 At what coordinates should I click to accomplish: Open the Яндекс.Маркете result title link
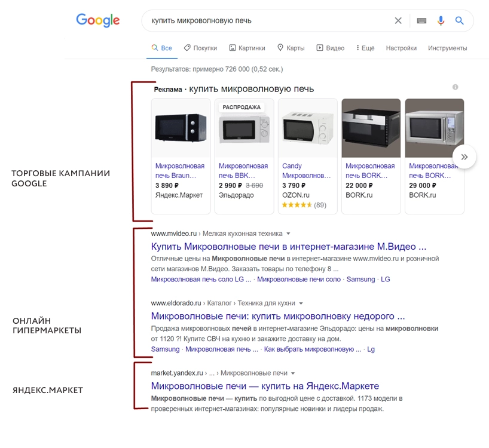pyautogui.click(x=265, y=386)
